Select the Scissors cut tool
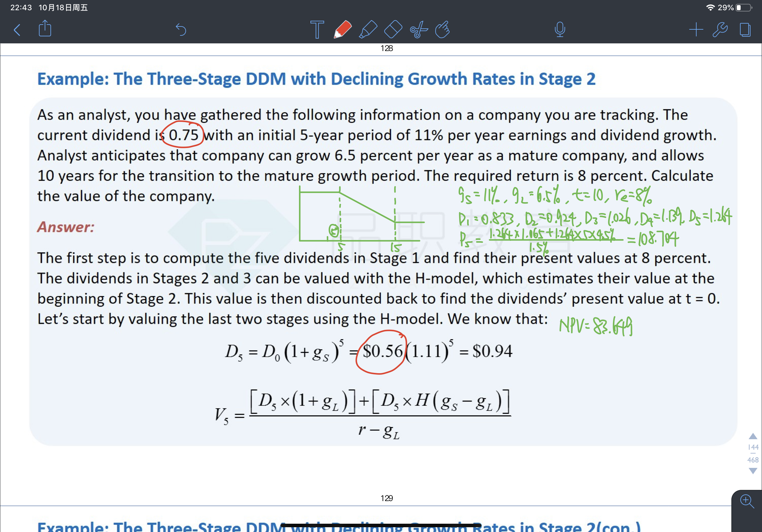This screenshot has width=762, height=532. (x=419, y=30)
